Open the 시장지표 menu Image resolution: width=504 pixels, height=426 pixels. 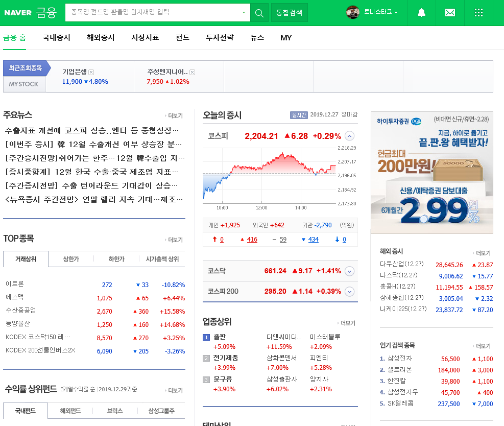coord(145,38)
